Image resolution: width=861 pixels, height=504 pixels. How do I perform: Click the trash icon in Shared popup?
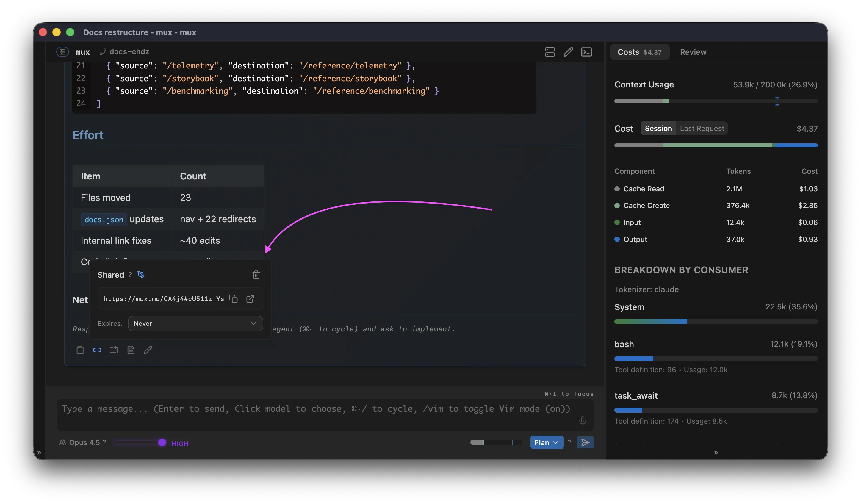click(256, 275)
